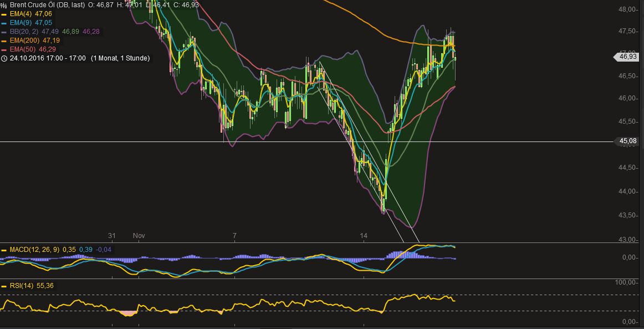Image resolution: width=644 pixels, height=329 pixels.
Task: Select the yellow EMA(4) line marker icon
Action: 3,14
